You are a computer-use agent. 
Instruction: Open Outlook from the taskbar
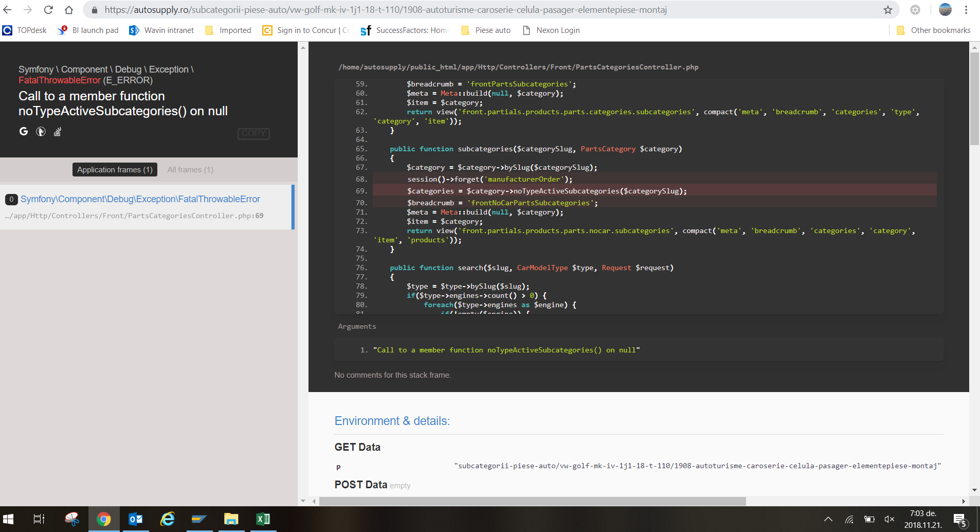point(136,519)
